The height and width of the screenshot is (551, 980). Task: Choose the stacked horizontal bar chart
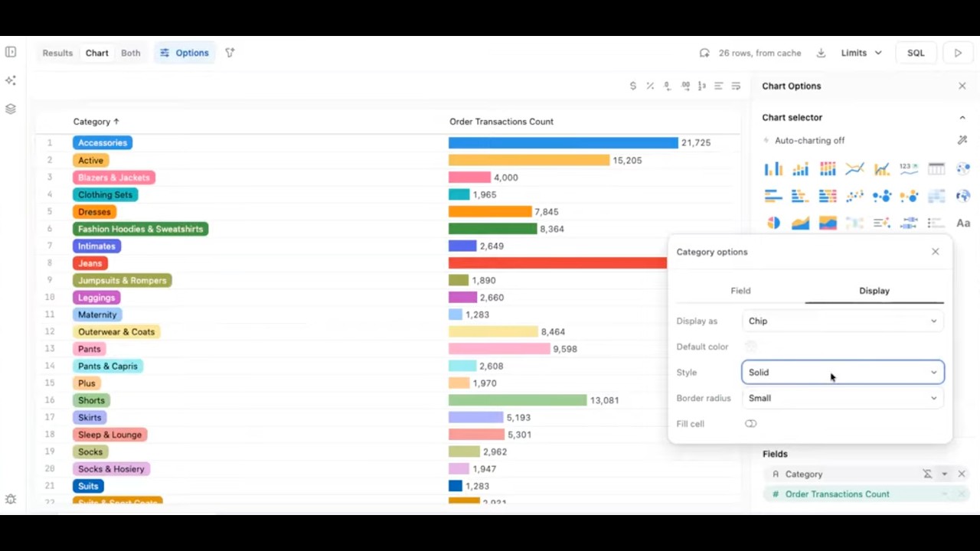[800, 196]
